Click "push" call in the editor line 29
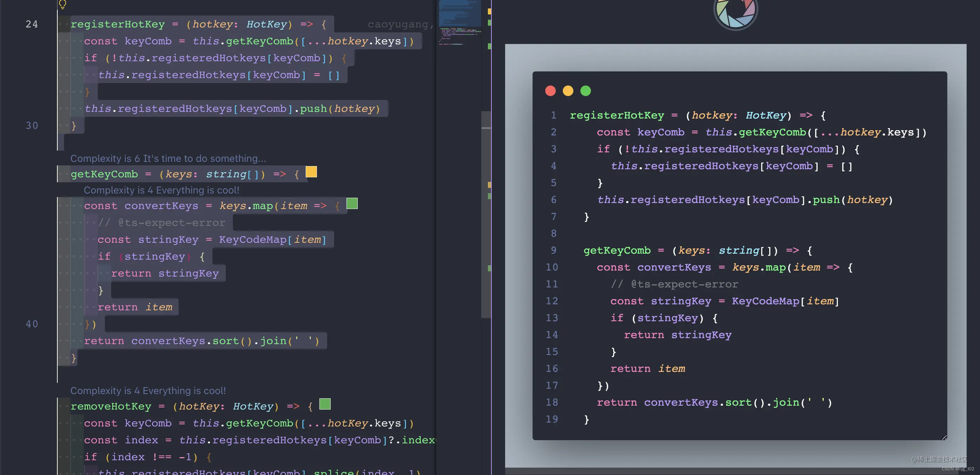The width and height of the screenshot is (980, 475). pos(313,109)
